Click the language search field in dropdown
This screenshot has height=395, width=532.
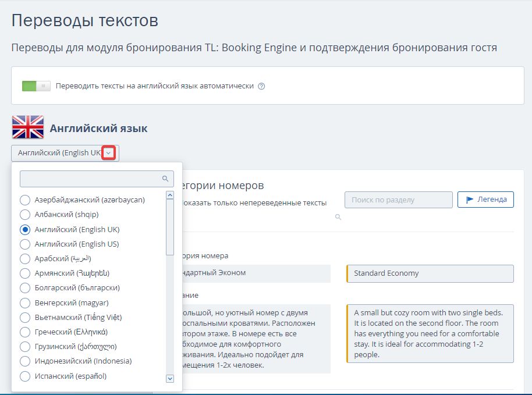[97, 179]
